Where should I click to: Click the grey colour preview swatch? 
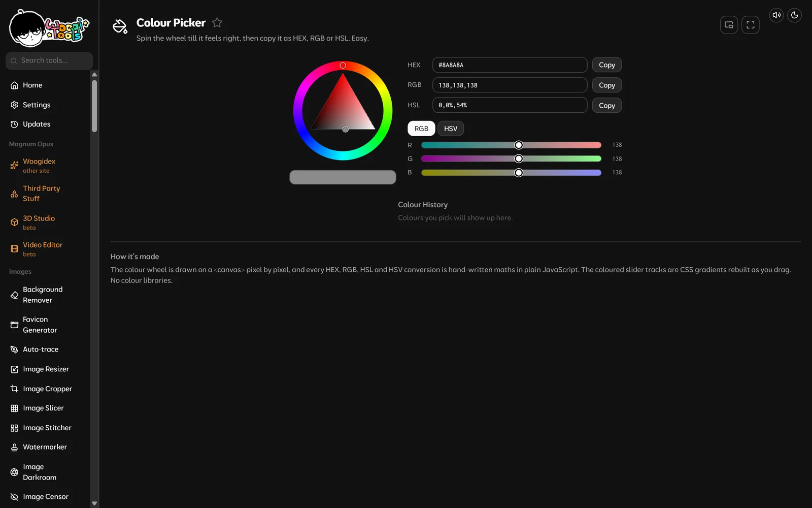[343, 177]
